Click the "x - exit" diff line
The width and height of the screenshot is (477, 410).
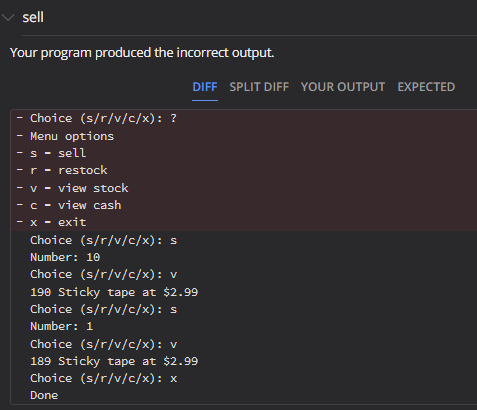pyautogui.click(x=244, y=222)
